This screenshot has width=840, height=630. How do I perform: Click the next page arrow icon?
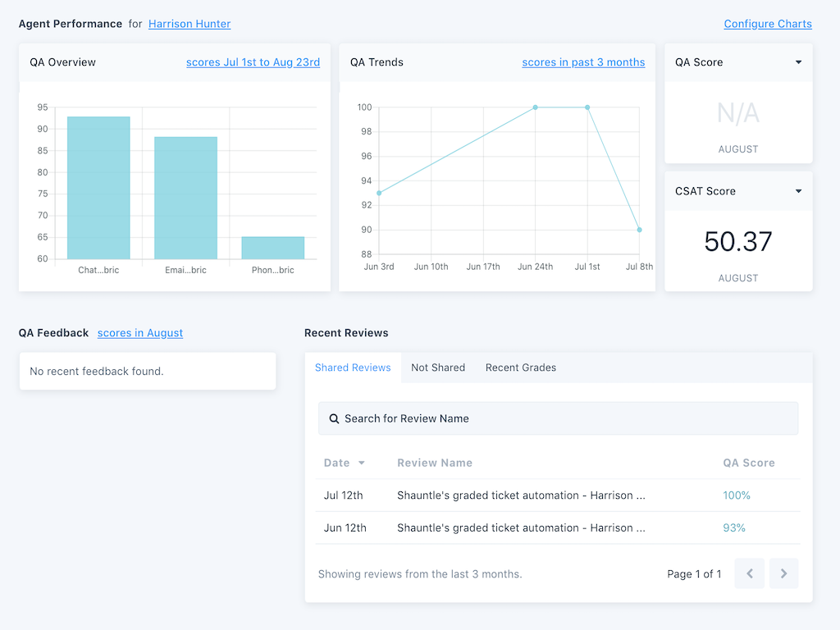[x=783, y=573]
